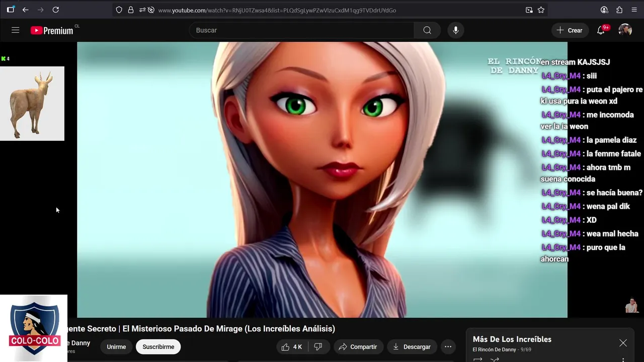Open the Crear menu

pyautogui.click(x=570, y=30)
